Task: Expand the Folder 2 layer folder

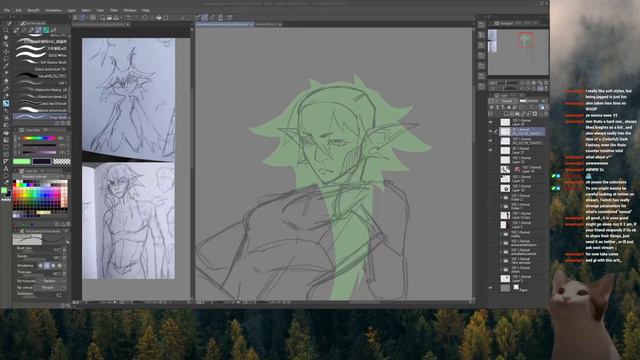Action: click(x=501, y=197)
